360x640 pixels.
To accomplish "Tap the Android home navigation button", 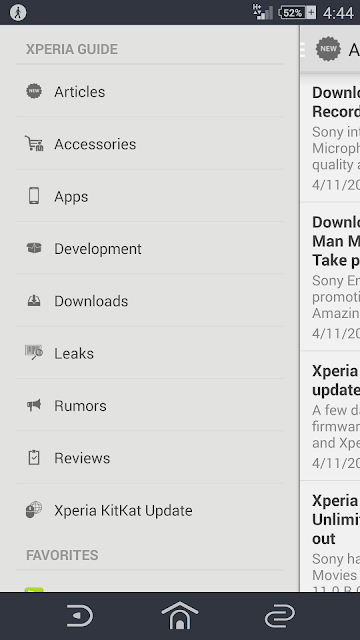I will [x=180, y=616].
